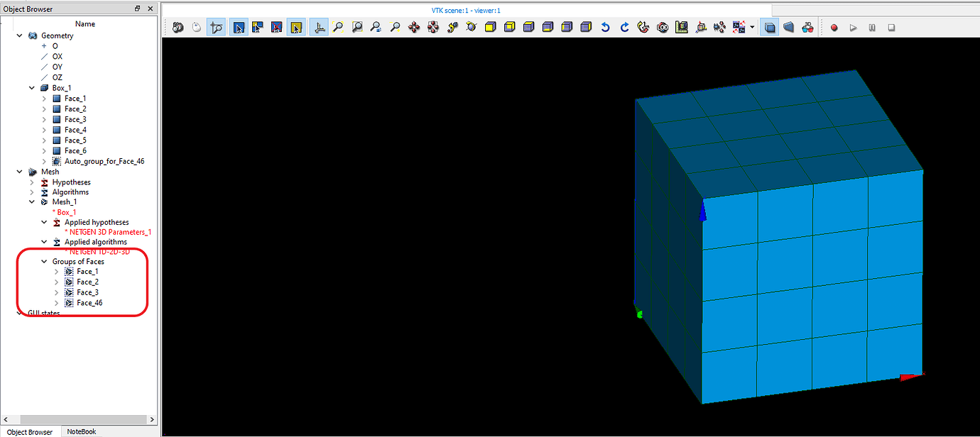This screenshot has width=980, height=437.
Task: Toggle Orthographic projection mode
Action: click(769, 27)
